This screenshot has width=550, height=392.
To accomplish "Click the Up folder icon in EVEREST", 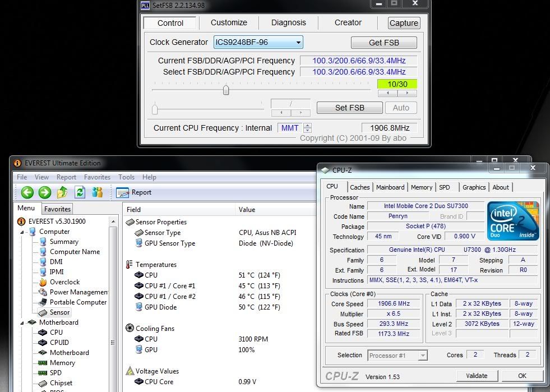I will click(62, 192).
